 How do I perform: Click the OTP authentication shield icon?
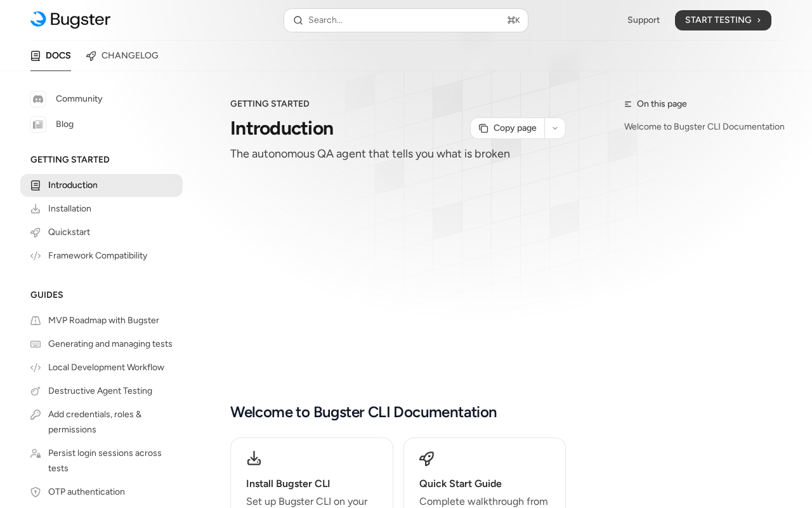[x=36, y=492]
